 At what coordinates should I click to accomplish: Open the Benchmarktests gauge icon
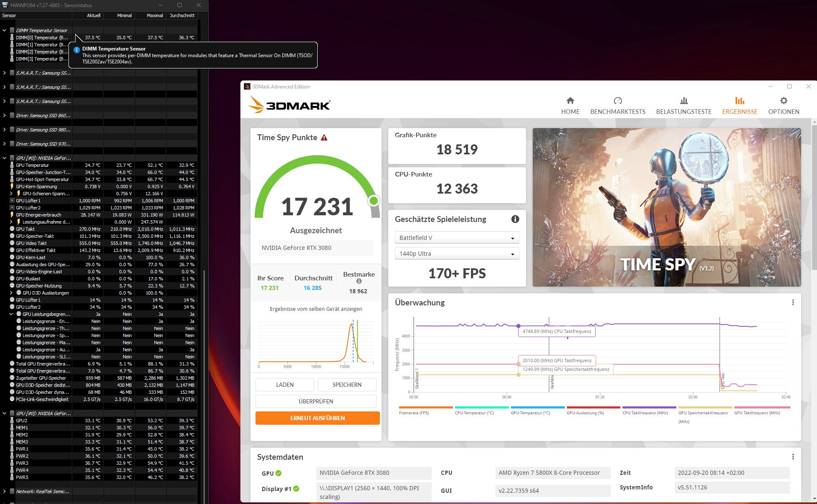tap(617, 101)
